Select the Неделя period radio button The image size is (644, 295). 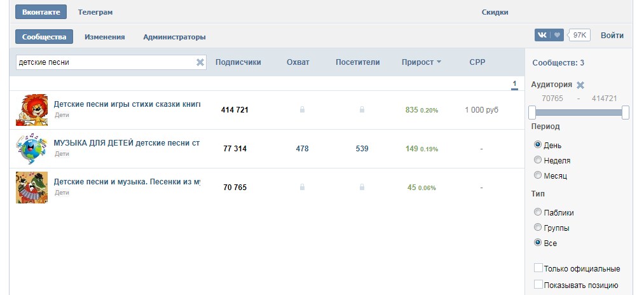[538, 160]
